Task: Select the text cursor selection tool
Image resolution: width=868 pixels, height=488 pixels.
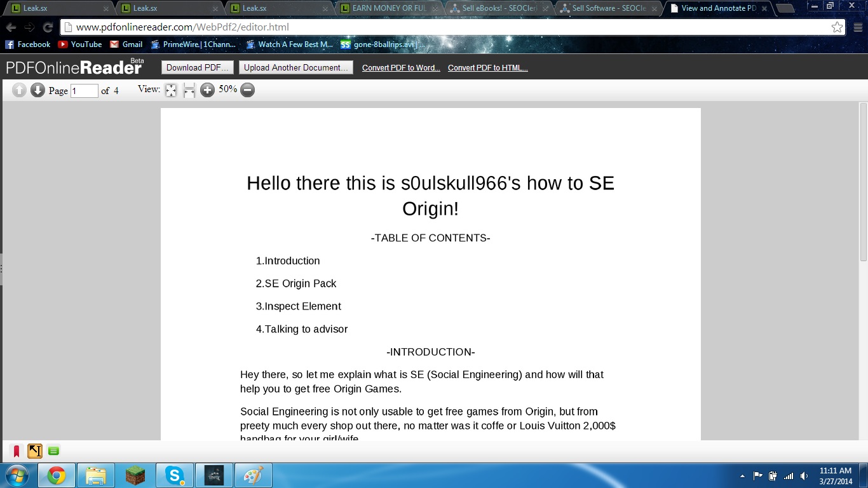Action: pyautogui.click(x=35, y=451)
